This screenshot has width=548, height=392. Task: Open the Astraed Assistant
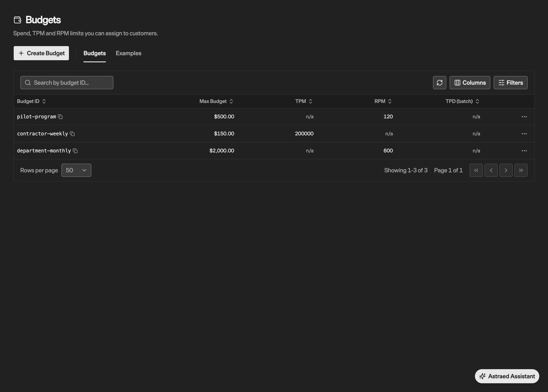tap(507, 376)
